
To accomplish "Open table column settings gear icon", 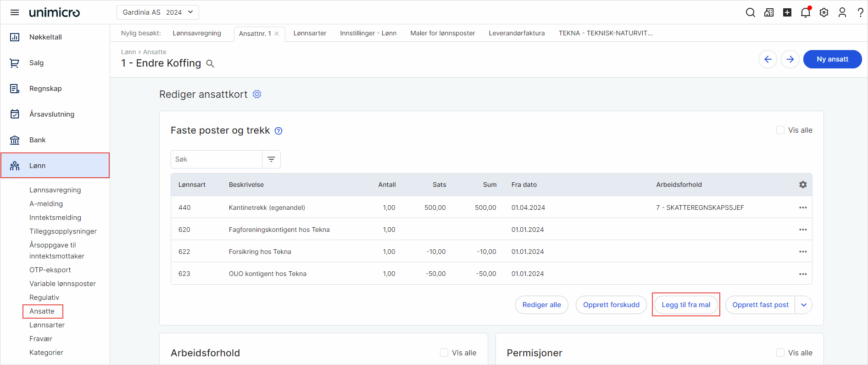I will [x=802, y=185].
